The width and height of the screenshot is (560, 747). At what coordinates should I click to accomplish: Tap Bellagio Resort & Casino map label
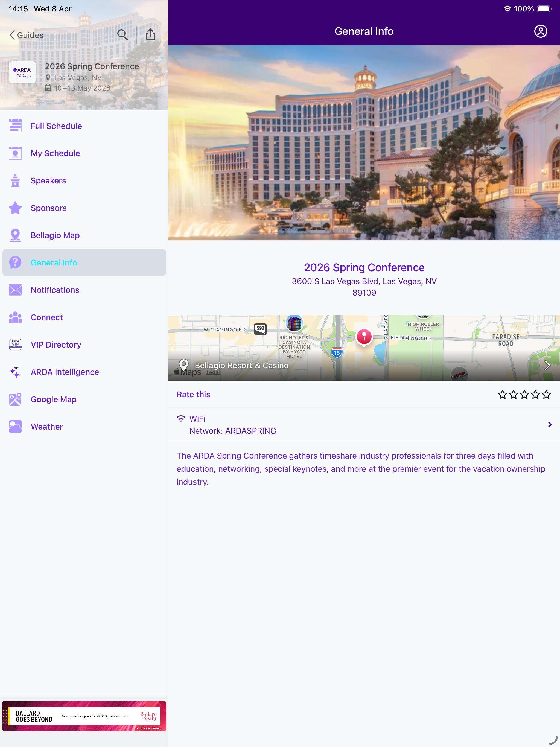click(x=241, y=365)
